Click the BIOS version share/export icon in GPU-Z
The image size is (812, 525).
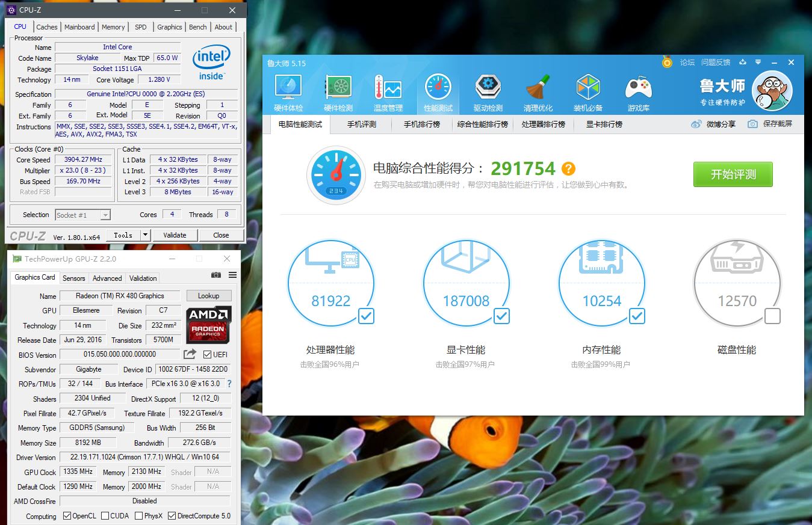pyautogui.click(x=190, y=354)
